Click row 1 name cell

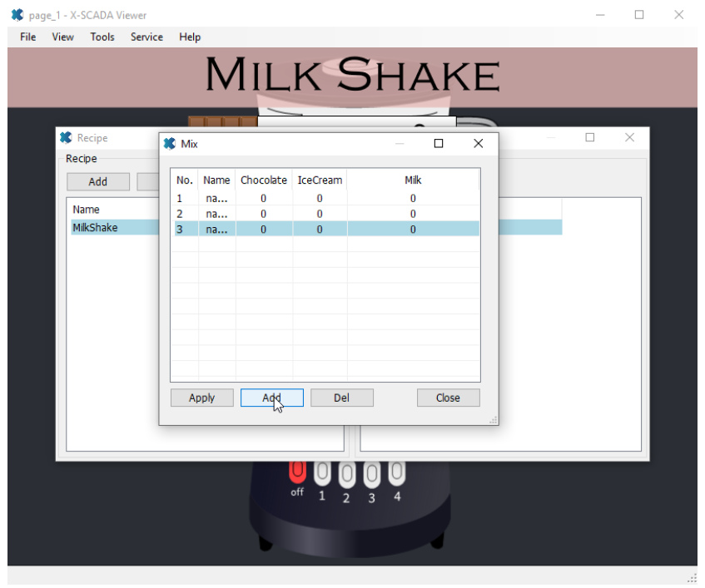(x=216, y=198)
